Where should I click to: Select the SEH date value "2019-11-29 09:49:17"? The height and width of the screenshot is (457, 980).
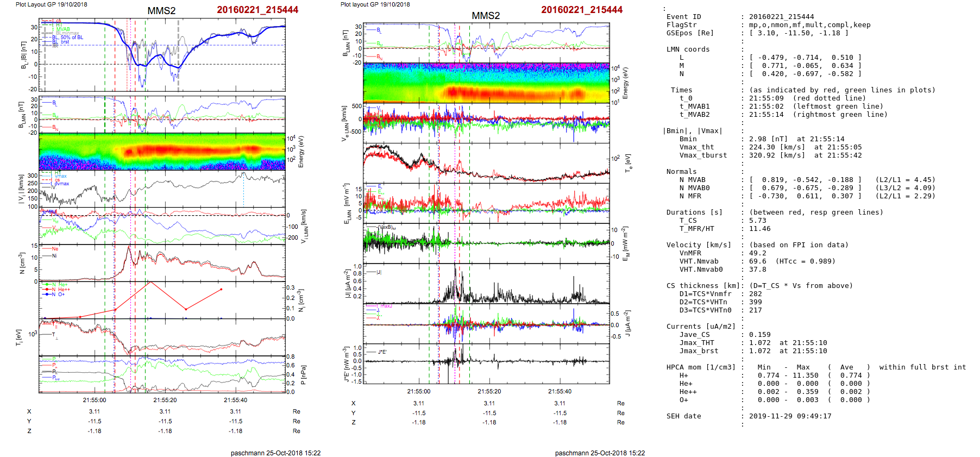point(790,416)
